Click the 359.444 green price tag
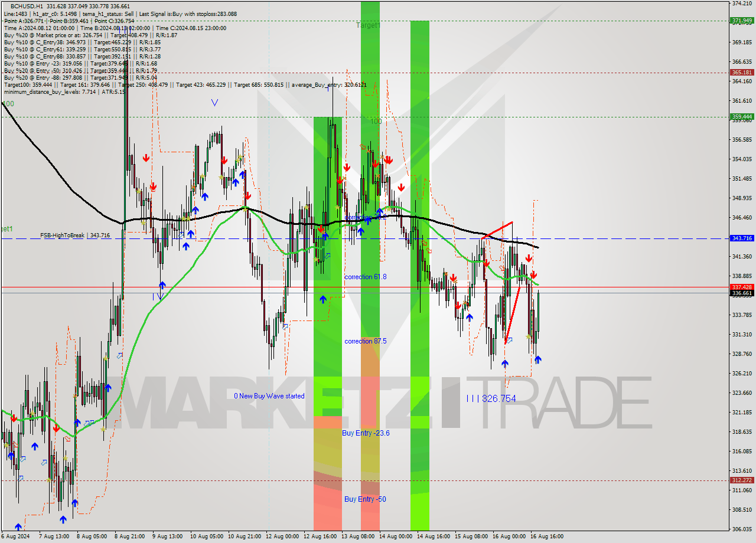756x543 pixels. point(742,117)
